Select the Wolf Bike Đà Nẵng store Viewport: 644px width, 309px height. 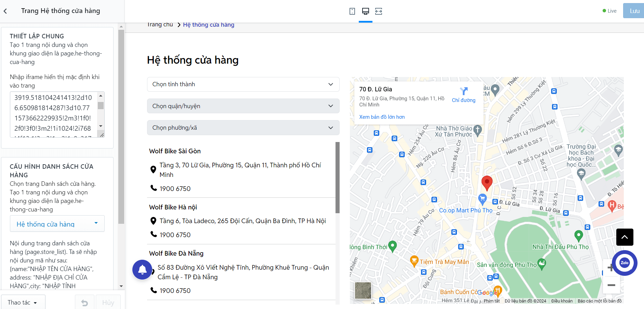176,254
